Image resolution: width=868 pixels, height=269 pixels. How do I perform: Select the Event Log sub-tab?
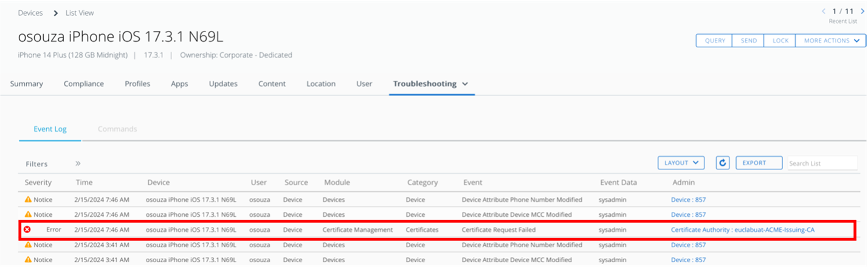click(x=50, y=129)
